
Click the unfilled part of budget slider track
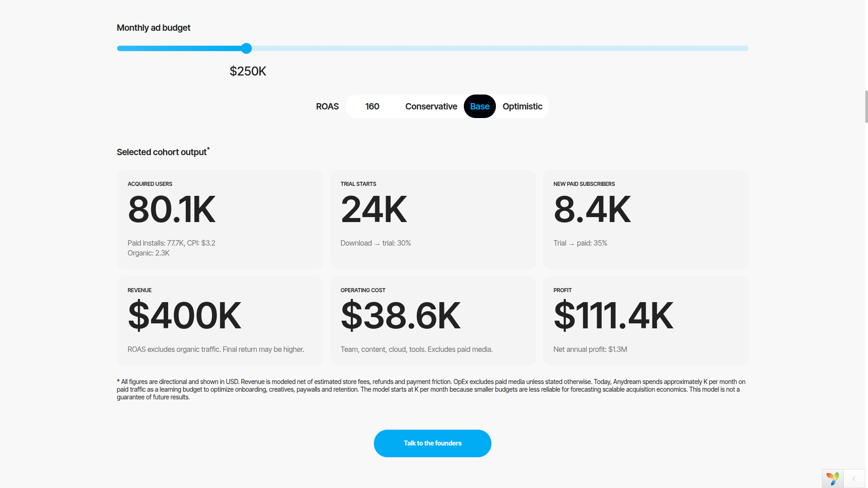coord(500,48)
